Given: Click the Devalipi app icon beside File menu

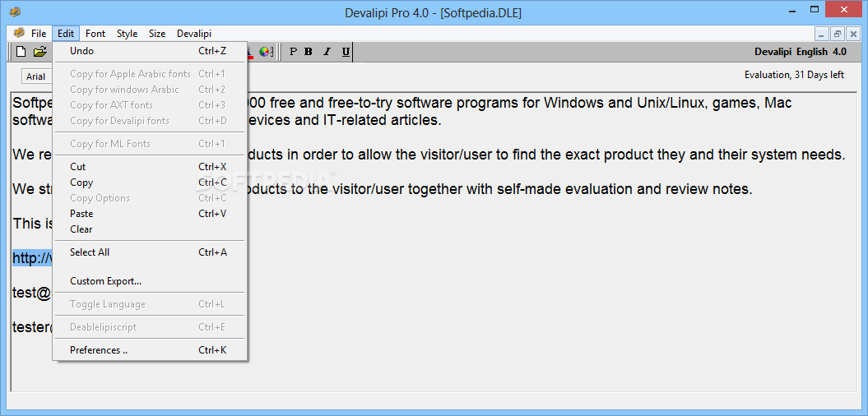Looking at the screenshot, I should 19,33.
